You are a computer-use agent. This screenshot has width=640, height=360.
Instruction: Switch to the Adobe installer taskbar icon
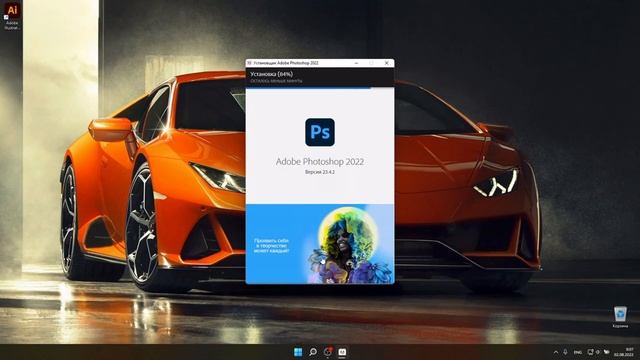pyautogui.click(x=342, y=352)
